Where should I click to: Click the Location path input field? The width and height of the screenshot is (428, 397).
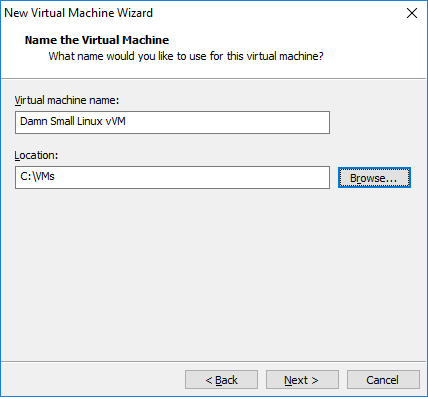tap(172, 178)
